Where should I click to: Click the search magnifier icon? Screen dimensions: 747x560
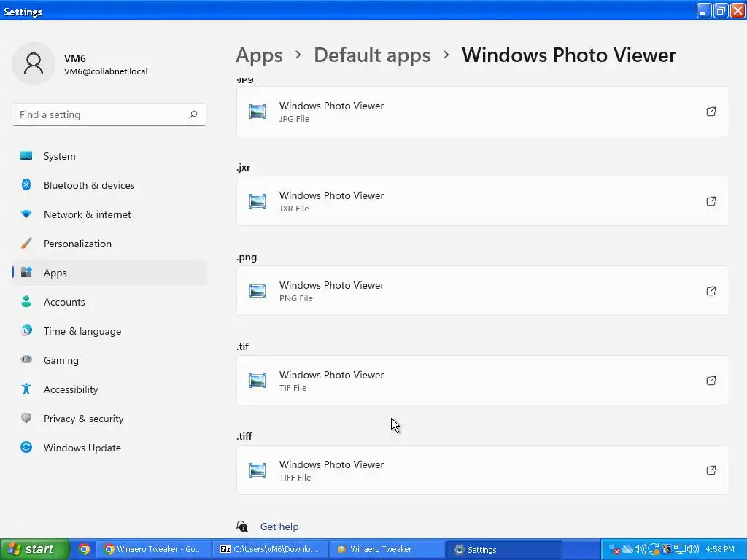(193, 114)
